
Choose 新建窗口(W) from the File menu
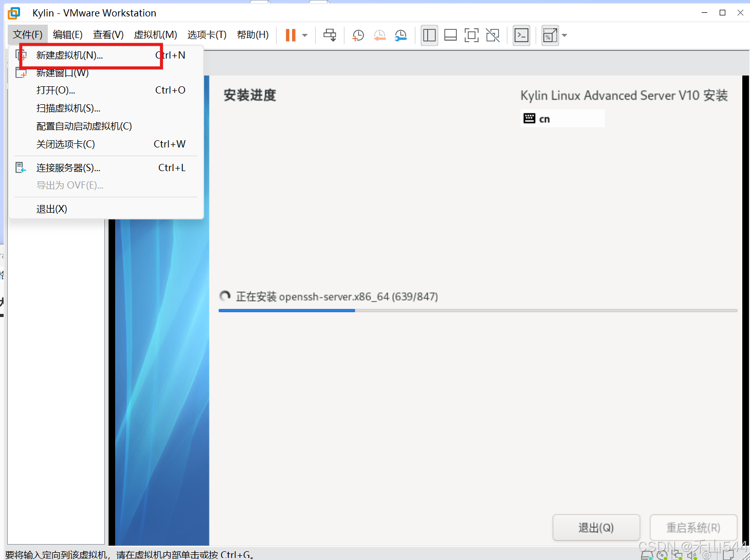pos(106,73)
